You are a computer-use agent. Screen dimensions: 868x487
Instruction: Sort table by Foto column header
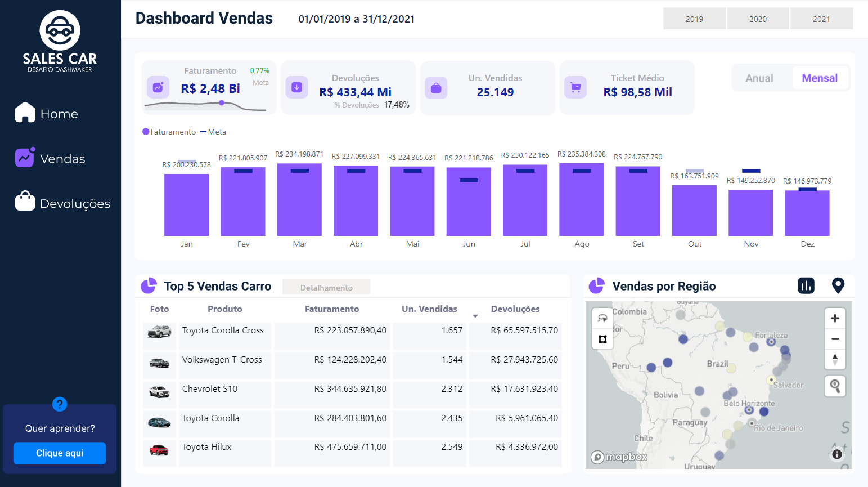point(159,309)
